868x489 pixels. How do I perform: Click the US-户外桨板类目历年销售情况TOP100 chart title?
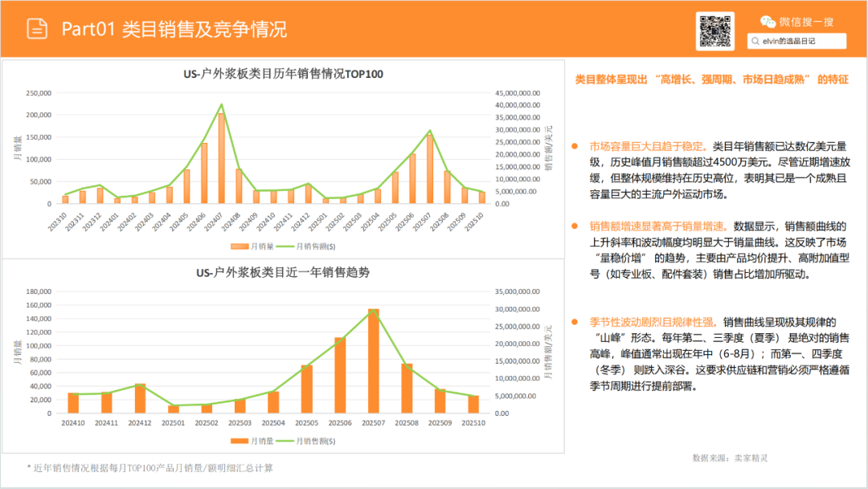[283, 74]
